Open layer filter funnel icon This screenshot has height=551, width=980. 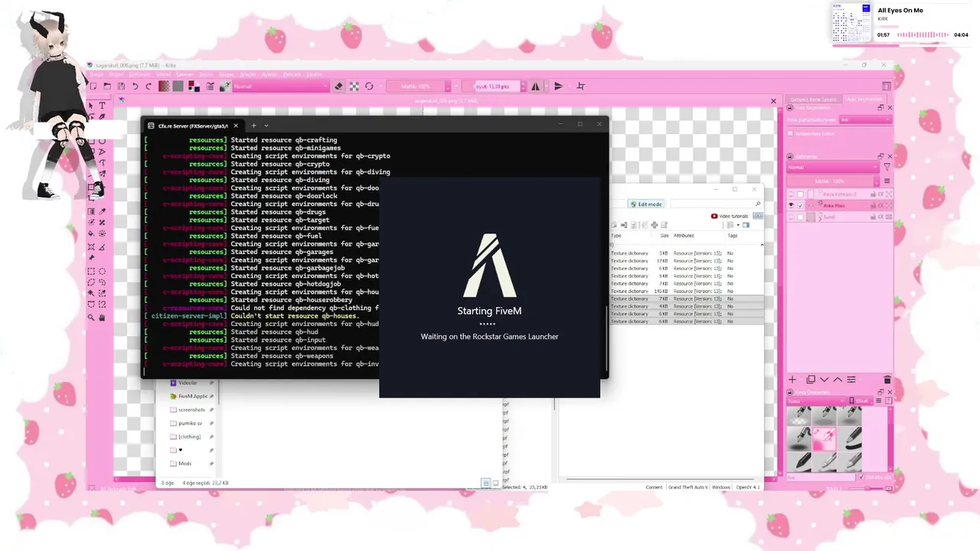[887, 167]
